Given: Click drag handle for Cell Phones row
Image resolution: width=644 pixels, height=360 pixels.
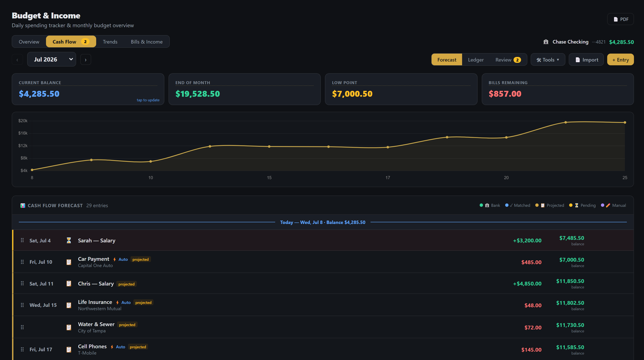Looking at the screenshot, I should (22, 350).
